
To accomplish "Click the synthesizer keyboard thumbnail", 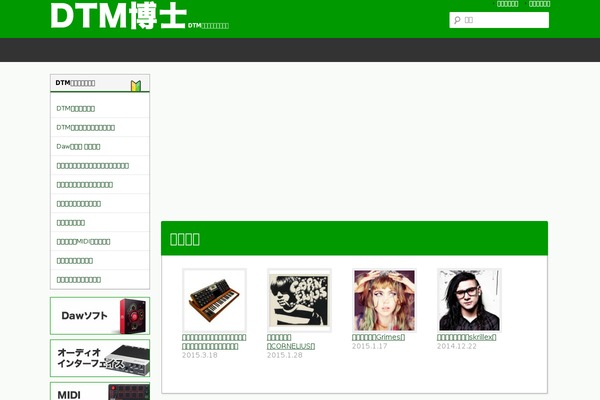I will coord(214,300).
